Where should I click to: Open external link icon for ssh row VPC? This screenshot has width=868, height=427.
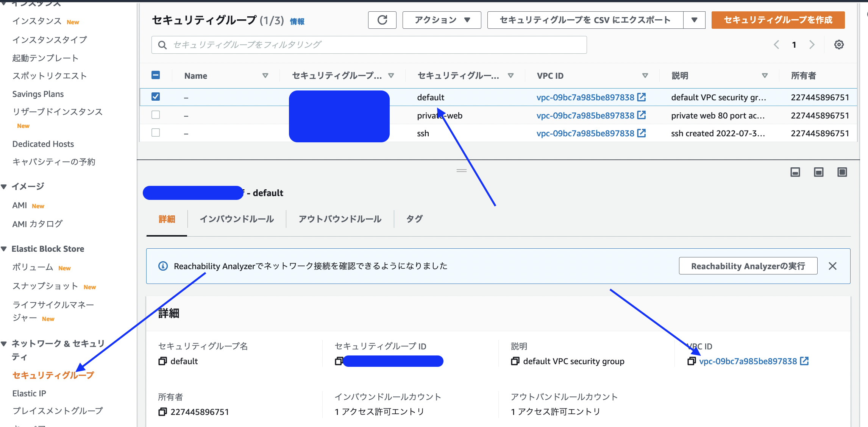tap(642, 133)
